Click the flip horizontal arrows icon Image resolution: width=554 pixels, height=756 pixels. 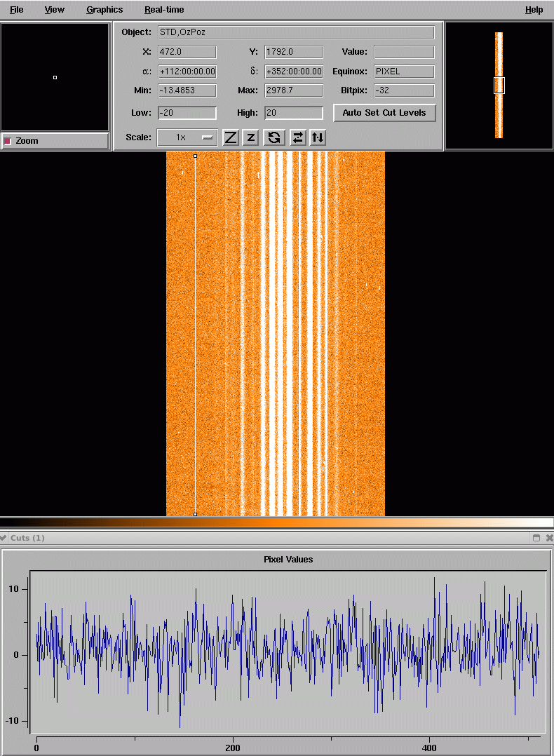coord(298,137)
